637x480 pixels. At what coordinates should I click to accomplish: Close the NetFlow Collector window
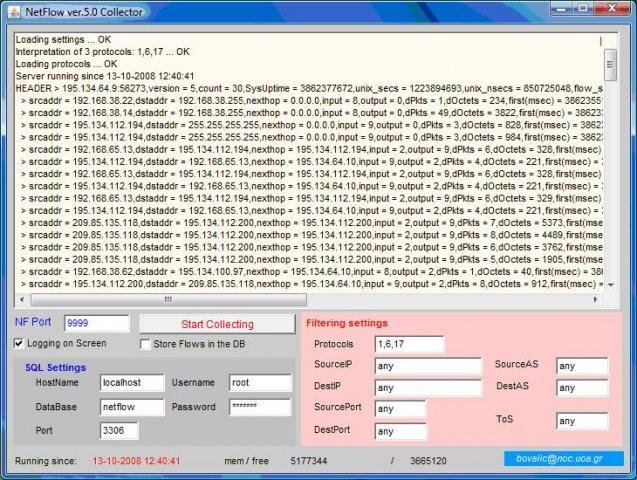pyautogui.click(x=613, y=9)
